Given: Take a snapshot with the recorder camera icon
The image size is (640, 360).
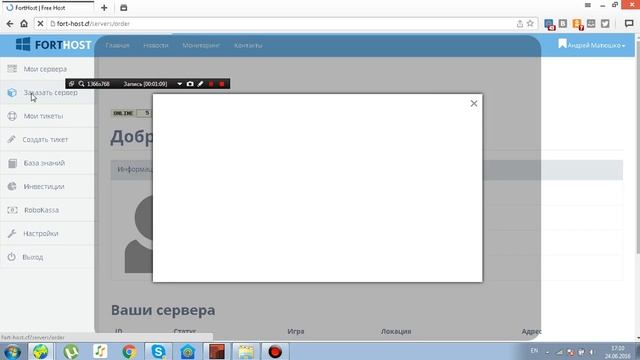Looking at the screenshot, I should 190,84.
